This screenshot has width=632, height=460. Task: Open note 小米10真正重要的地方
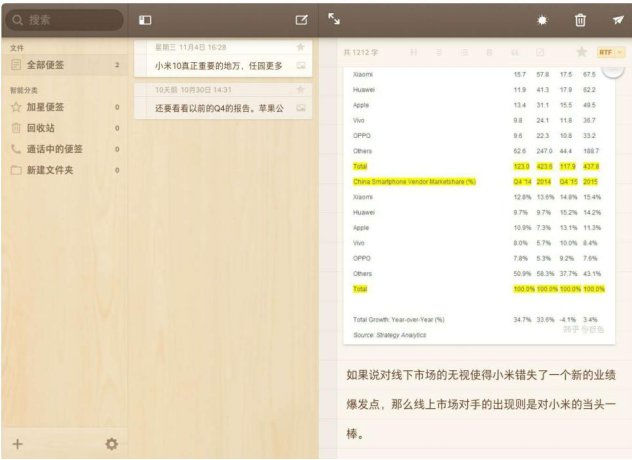[x=223, y=58]
